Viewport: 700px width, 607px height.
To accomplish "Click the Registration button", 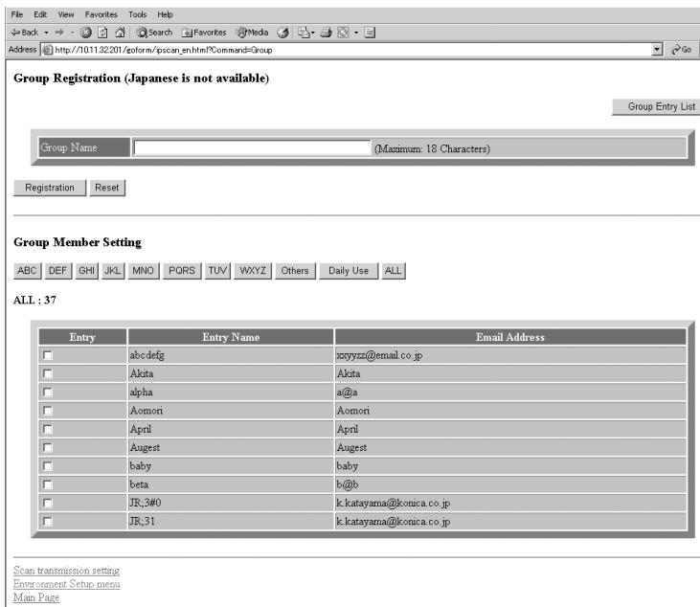I will (50, 188).
